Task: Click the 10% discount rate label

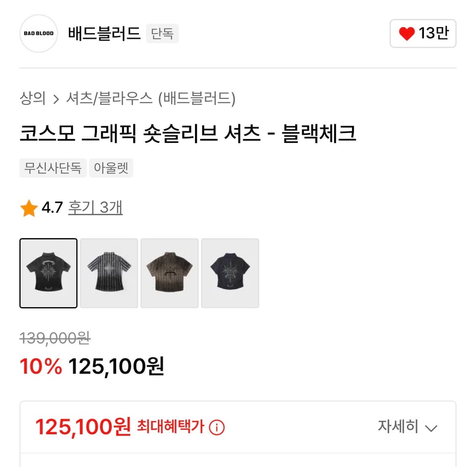Action: coord(40,367)
